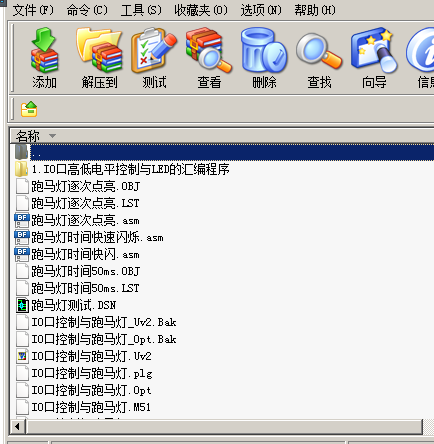
Task: Open the 选项(N) menu
Action: point(261,10)
